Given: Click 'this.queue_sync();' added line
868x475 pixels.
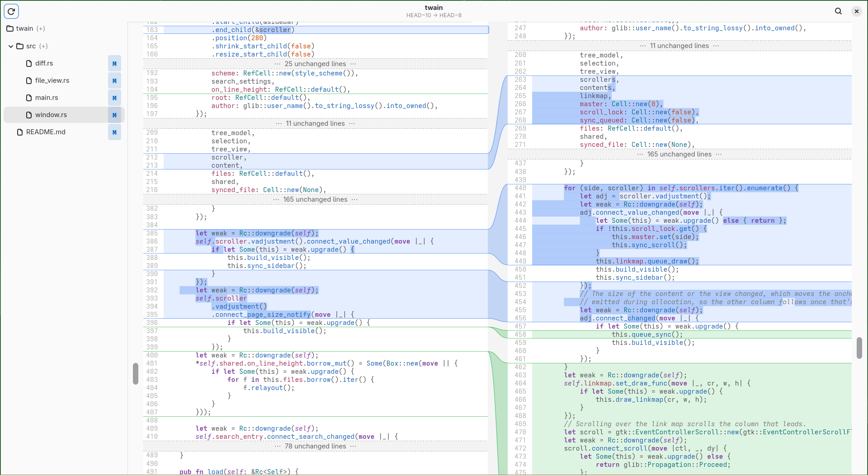Looking at the screenshot, I should [x=647, y=334].
